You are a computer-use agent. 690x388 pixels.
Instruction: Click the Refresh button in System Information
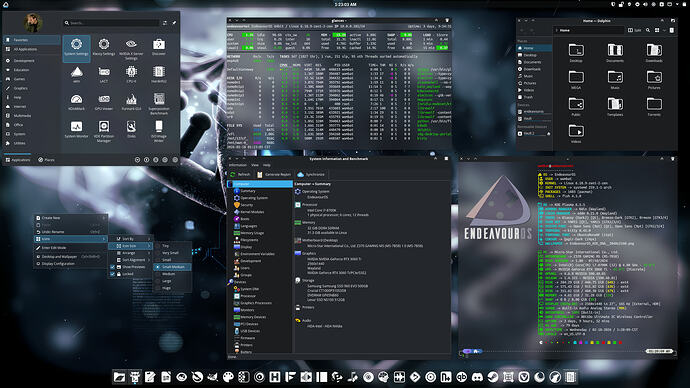tap(240, 175)
